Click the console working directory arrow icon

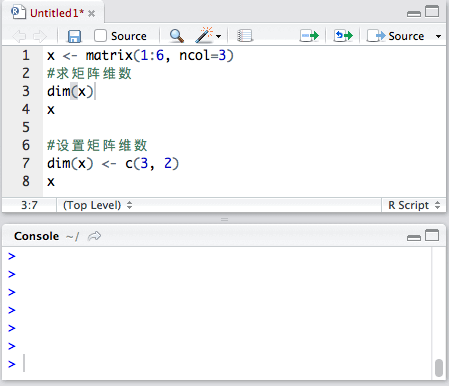94,236
